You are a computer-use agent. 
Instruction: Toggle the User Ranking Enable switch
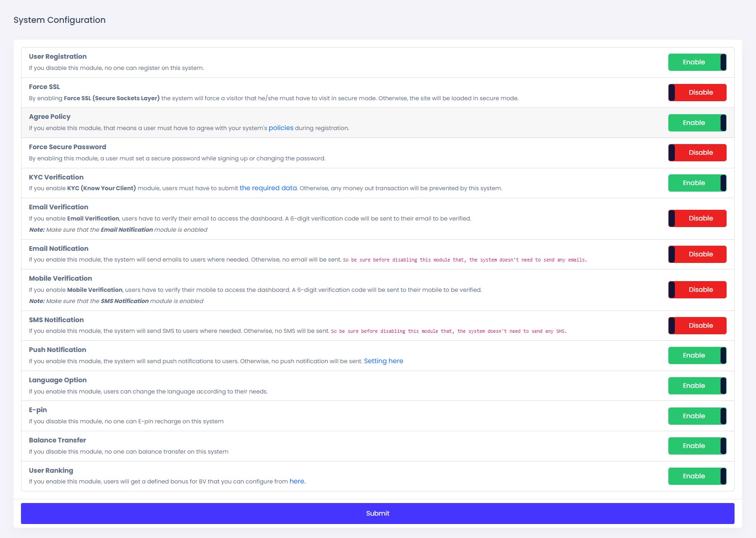click(x=697, y=476)
